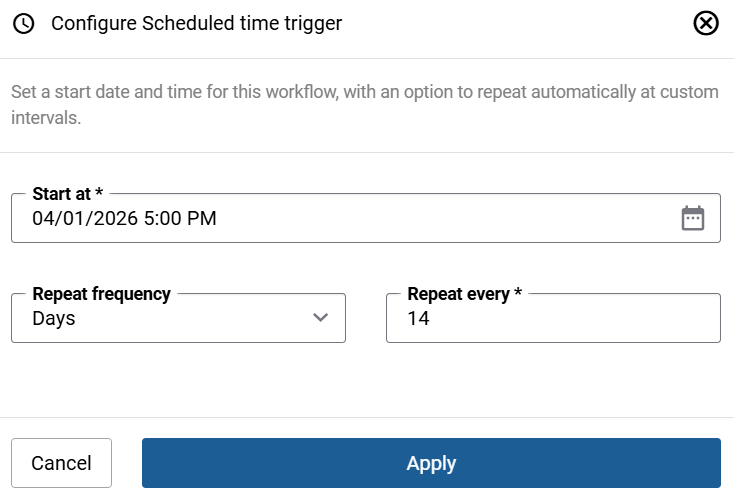
Task: Close the Configure Scheduled time trigger dialog
Action: [706, 23]
